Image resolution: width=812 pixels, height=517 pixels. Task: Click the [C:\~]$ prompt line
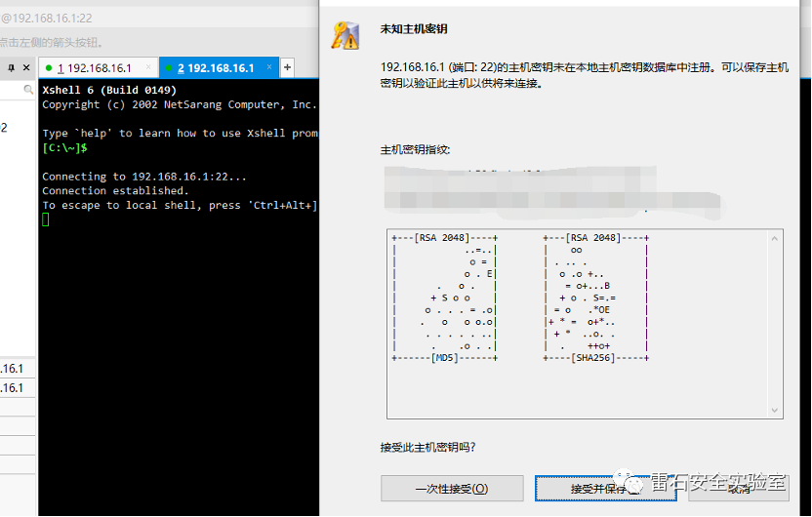(64, 148)
